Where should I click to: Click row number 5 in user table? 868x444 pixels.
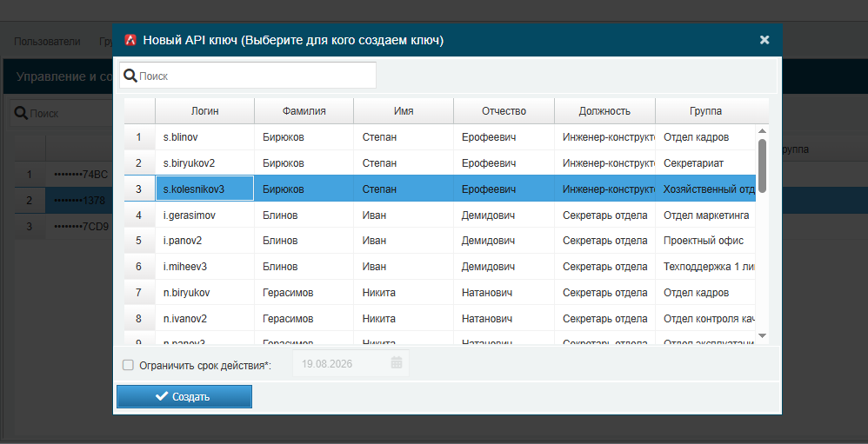pos(139,241)
